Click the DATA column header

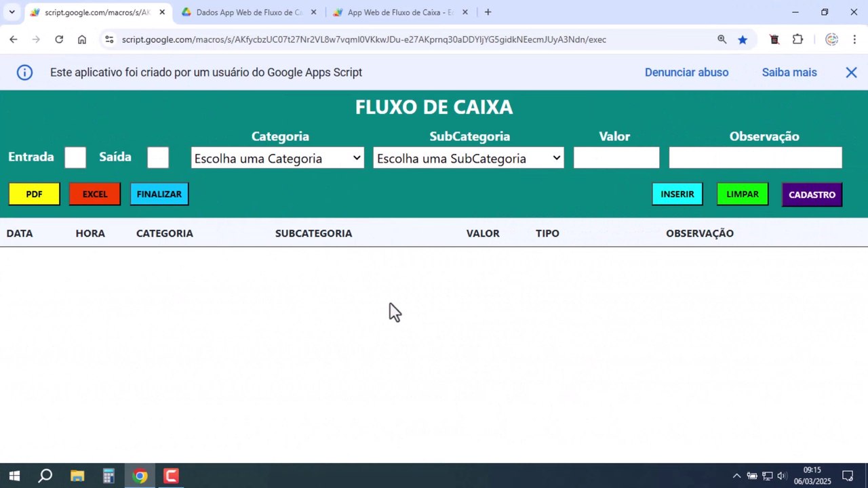point(20,233)
